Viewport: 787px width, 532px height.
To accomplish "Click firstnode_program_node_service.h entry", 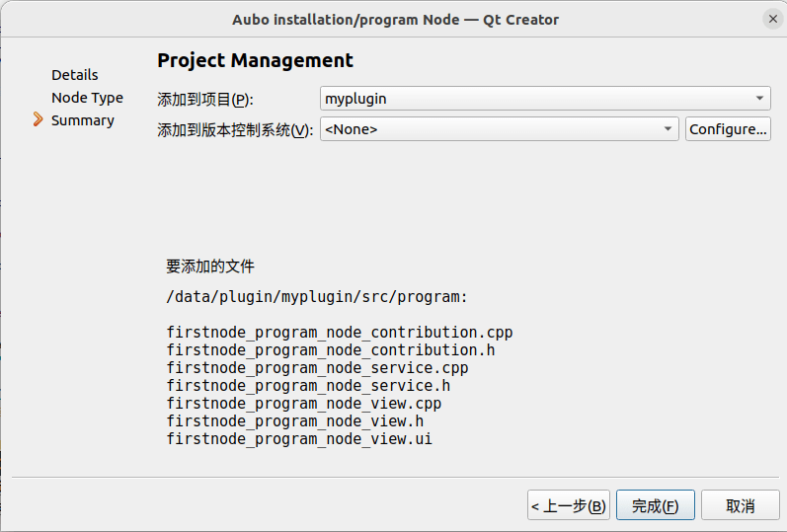I will (308, 386).
